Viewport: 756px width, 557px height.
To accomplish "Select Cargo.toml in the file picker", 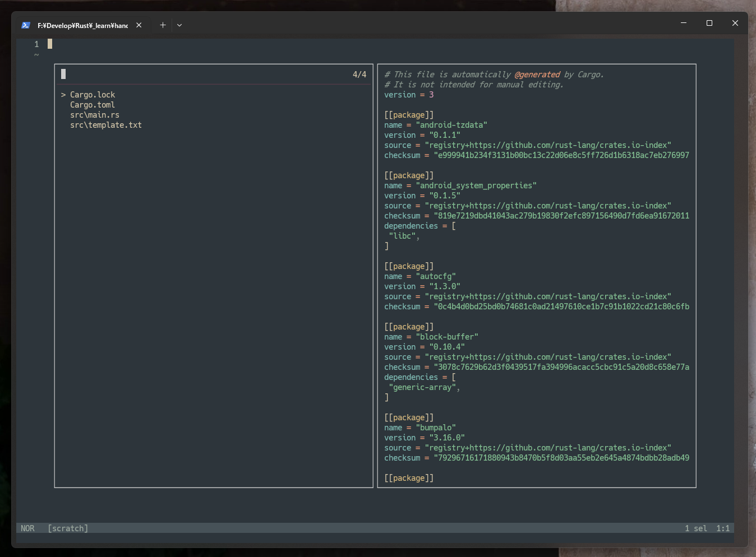I will [x=93, y=104].
